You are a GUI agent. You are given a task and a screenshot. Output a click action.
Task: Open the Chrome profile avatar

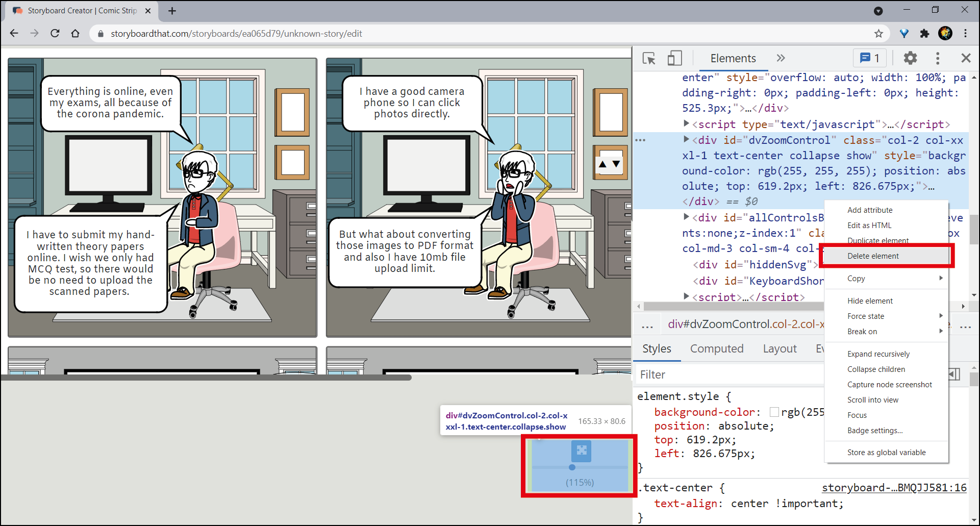[x=945, y=33]
